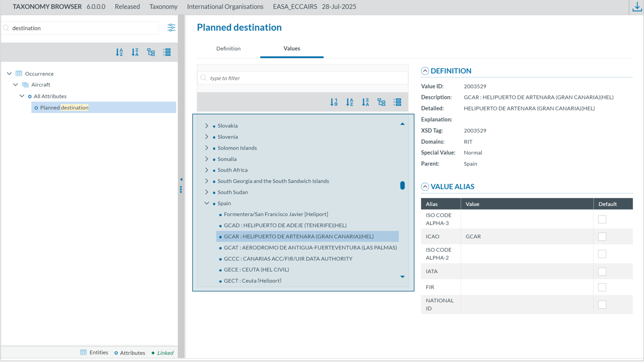Open search filter settings icon
The height and width of the screenshot is (362, 644).
tap(171, 28)
